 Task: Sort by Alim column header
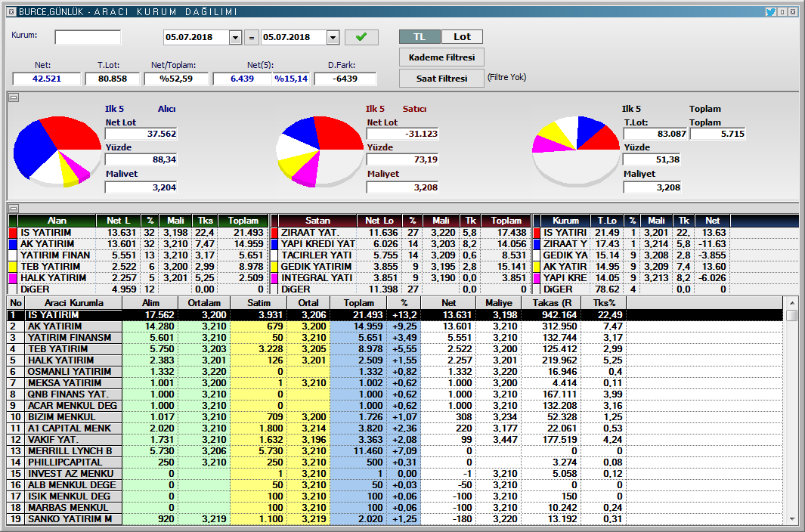tap(150, 303)
